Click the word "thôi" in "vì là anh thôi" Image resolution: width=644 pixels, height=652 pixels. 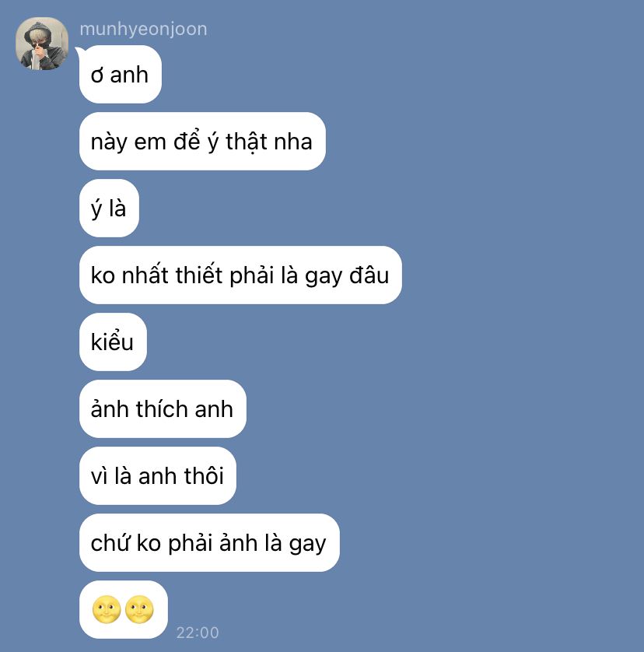(x=204, y=475)
